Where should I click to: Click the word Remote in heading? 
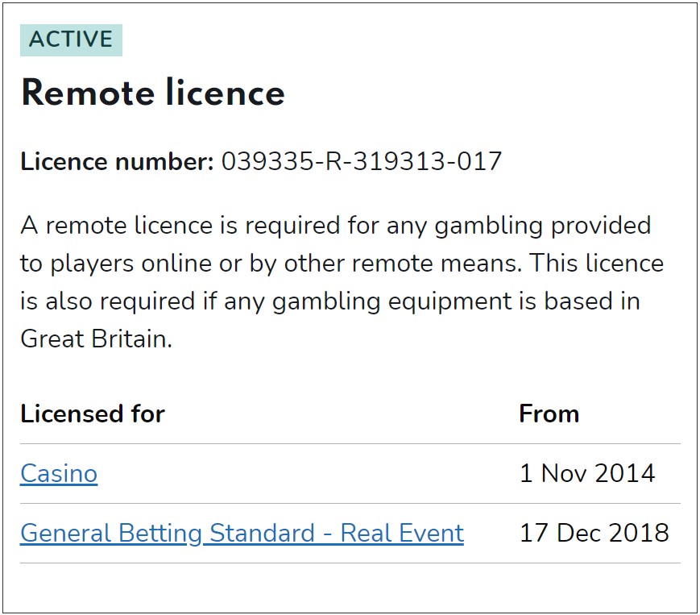[x=88, y=93]
